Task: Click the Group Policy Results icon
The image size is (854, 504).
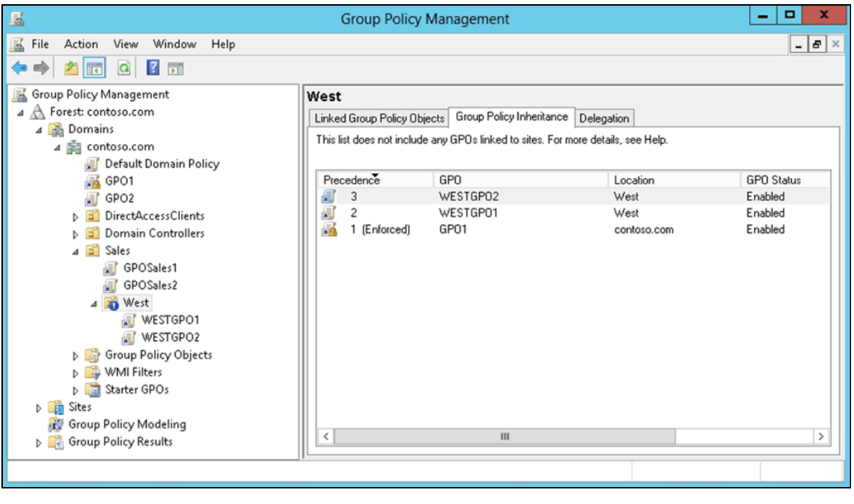Action: (x=55, y=442)
